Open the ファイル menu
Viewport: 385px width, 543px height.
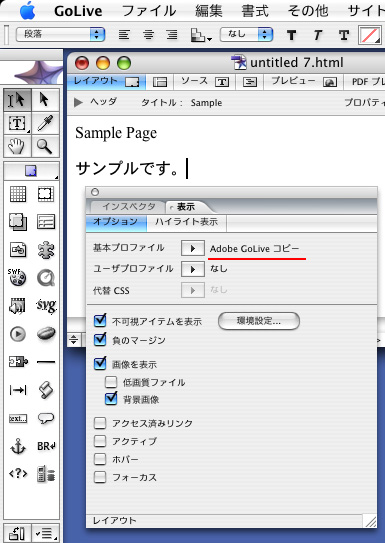click(149, 11)
